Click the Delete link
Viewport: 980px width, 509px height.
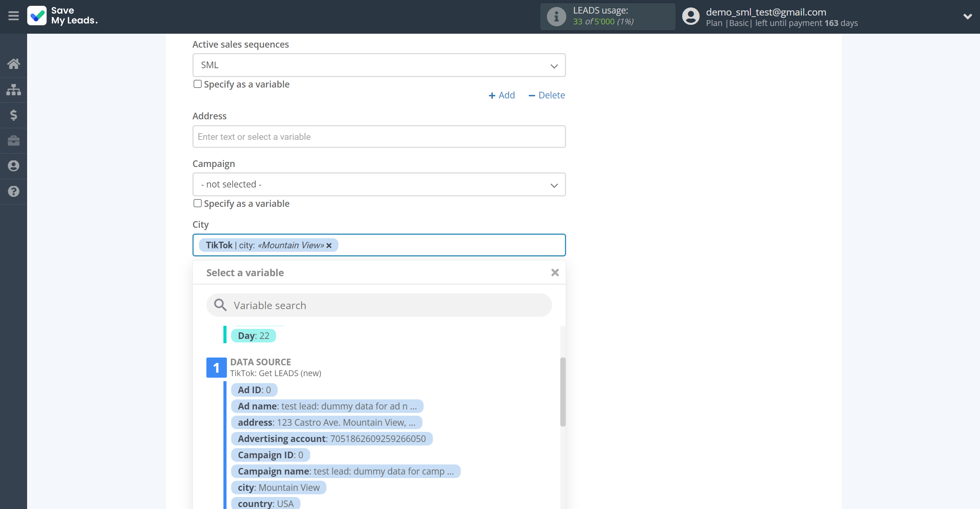click(547, 95)
